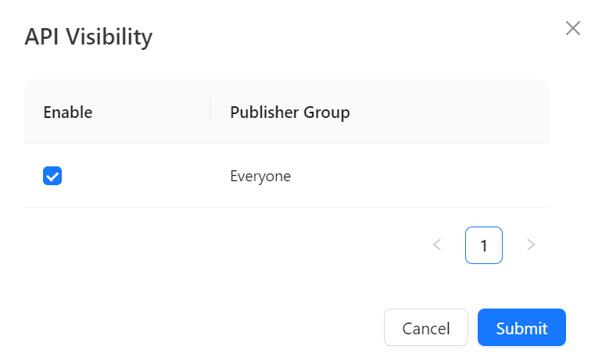Select the Everyone publisher group cell
Image resolution: width=602 pixels, height=364 pixels.
pos(260,177)
